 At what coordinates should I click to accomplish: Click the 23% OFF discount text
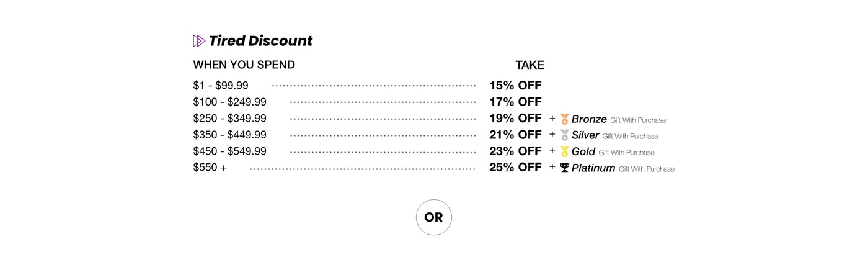[515, 151]
